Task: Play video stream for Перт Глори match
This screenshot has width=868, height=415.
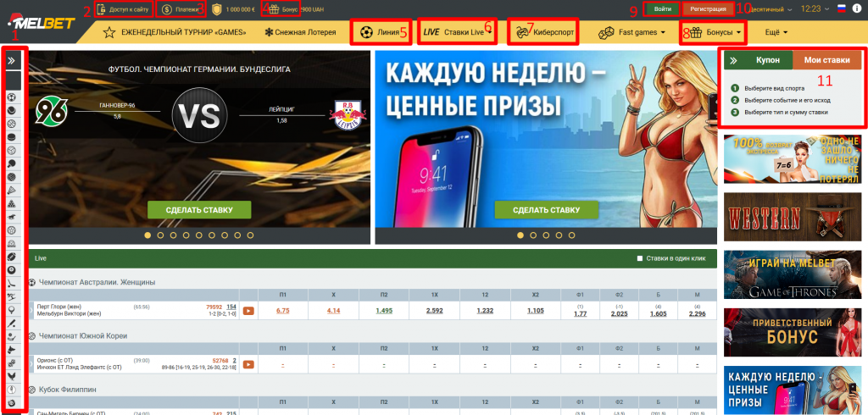Action: tap(248, 311)
